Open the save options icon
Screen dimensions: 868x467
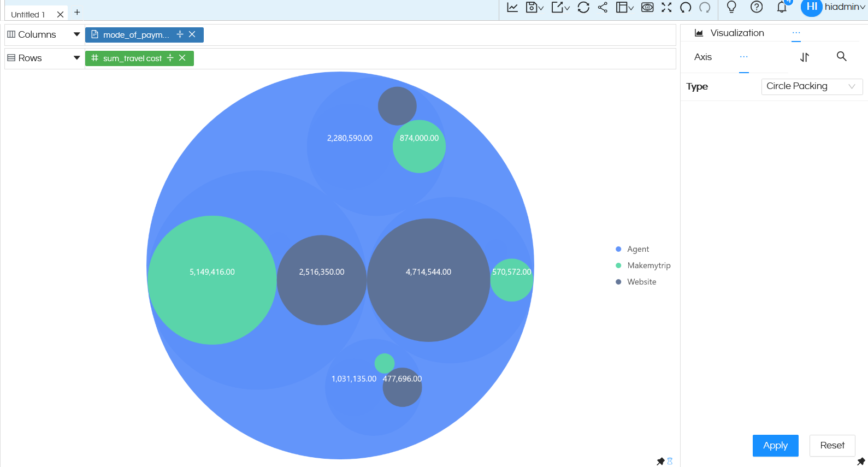tap(534, 8)
